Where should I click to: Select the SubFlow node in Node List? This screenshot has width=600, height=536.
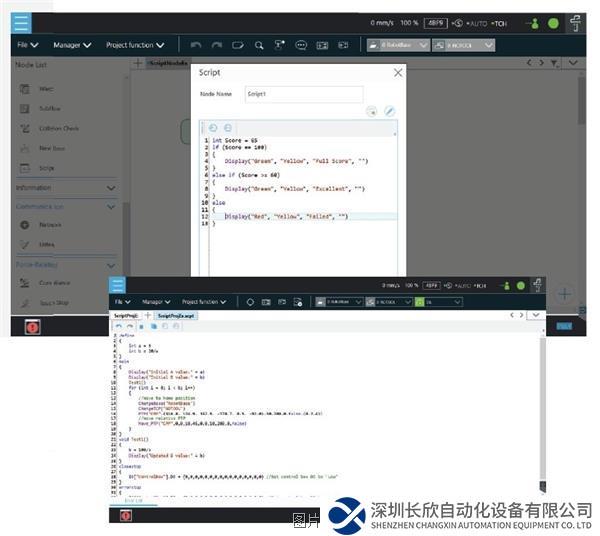(49, 108)
